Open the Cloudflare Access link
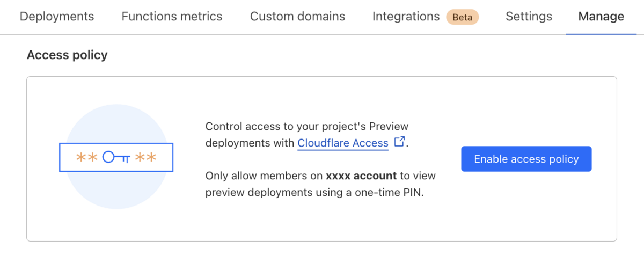Screen dimensions: 644x263 pos(343,143)
